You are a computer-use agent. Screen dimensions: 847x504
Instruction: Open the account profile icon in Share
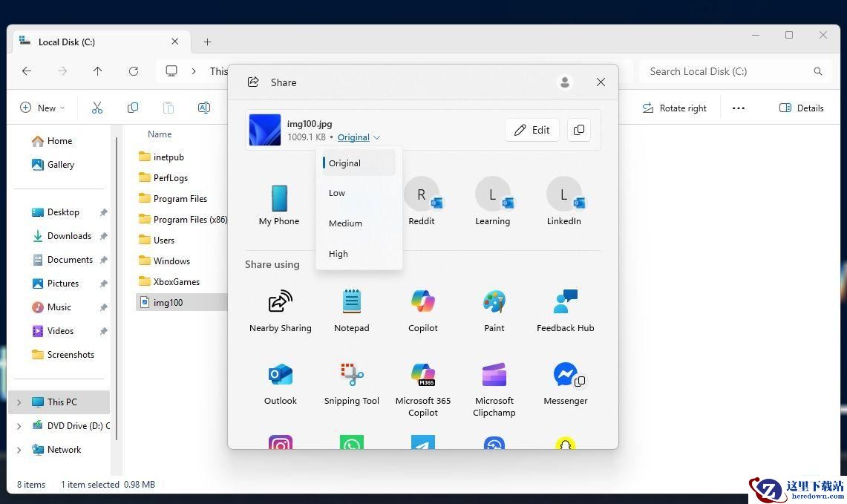pos(565,82)
